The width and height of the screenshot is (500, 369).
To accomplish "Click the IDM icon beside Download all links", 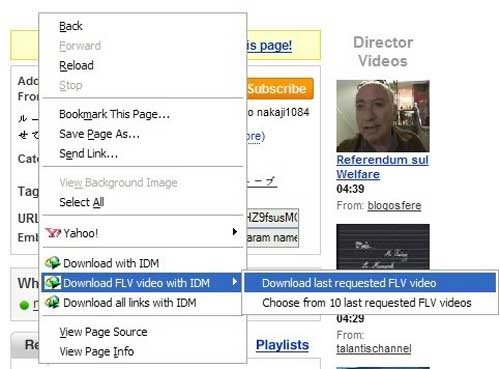I will click(52, 302).
